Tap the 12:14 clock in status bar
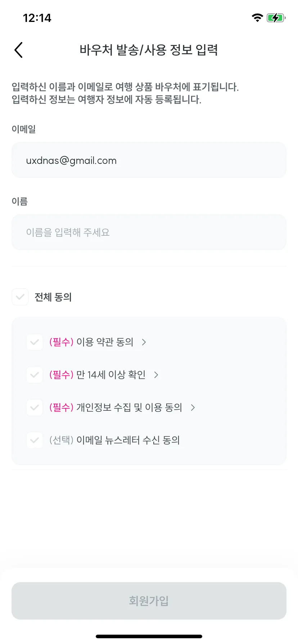This screenshot has width=298, height=644. coord(37,18)
